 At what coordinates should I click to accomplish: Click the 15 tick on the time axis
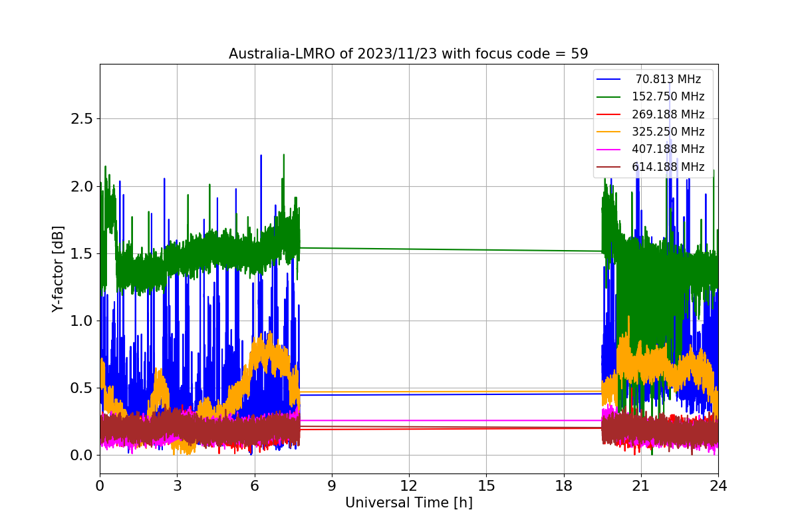pyautogui.click(x=486, y=485)
